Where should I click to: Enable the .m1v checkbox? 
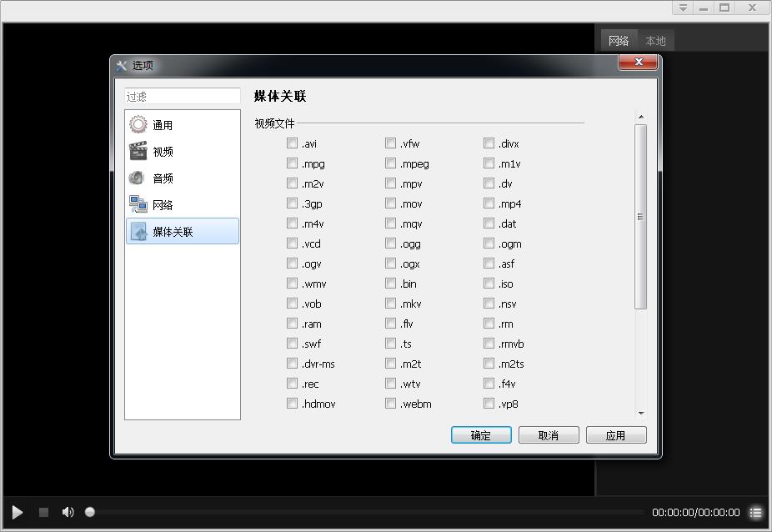click(489, 163)
